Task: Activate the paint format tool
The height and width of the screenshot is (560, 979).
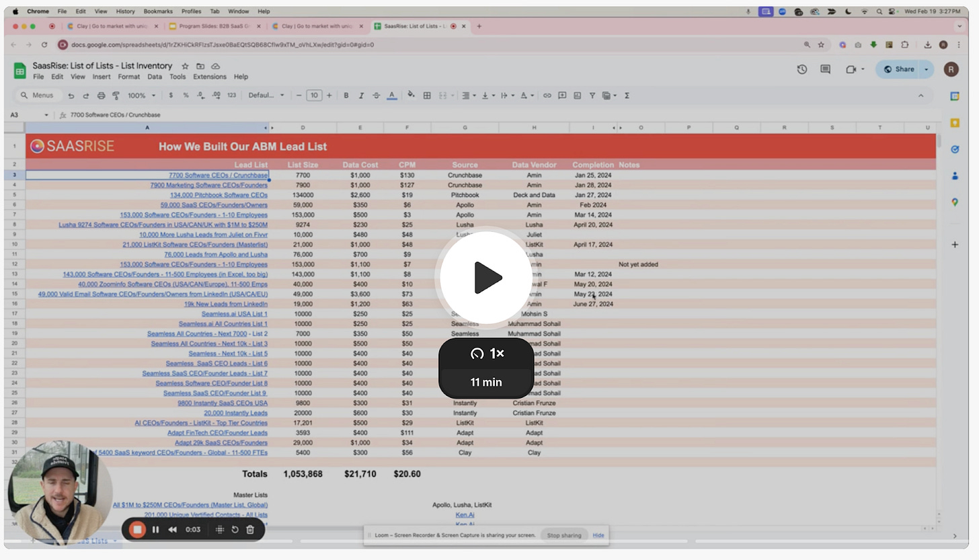Action: pyautogui.click(x=116, y=95)
